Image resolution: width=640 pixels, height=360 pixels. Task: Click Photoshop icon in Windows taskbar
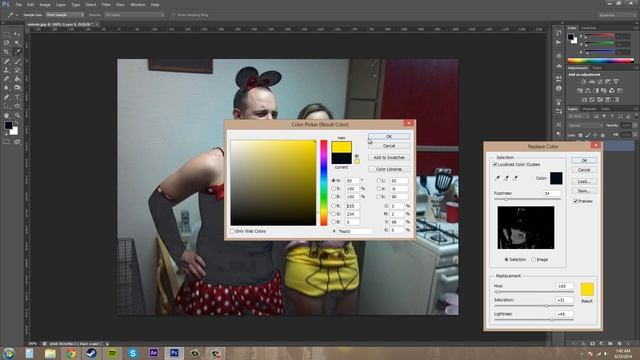[x=174, y=353]
